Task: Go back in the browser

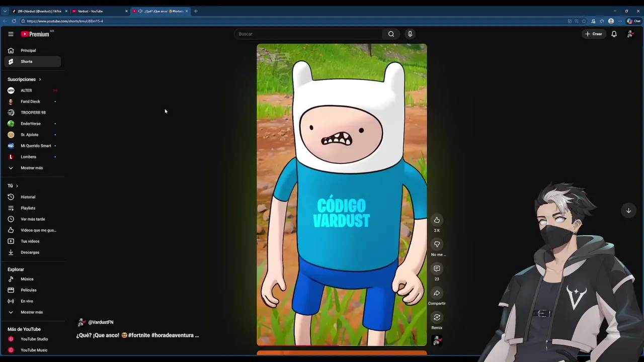Action: [x=5, y=21]
